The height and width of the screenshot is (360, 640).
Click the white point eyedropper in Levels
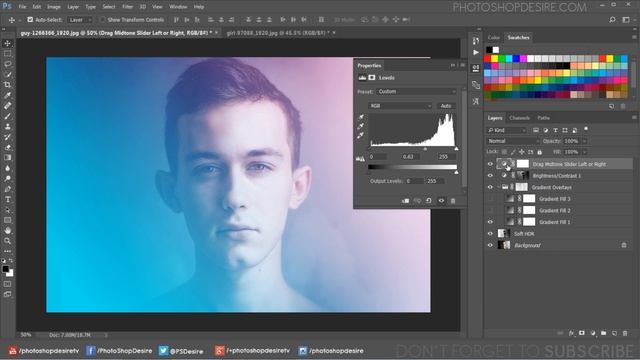[x=360, y=136]
